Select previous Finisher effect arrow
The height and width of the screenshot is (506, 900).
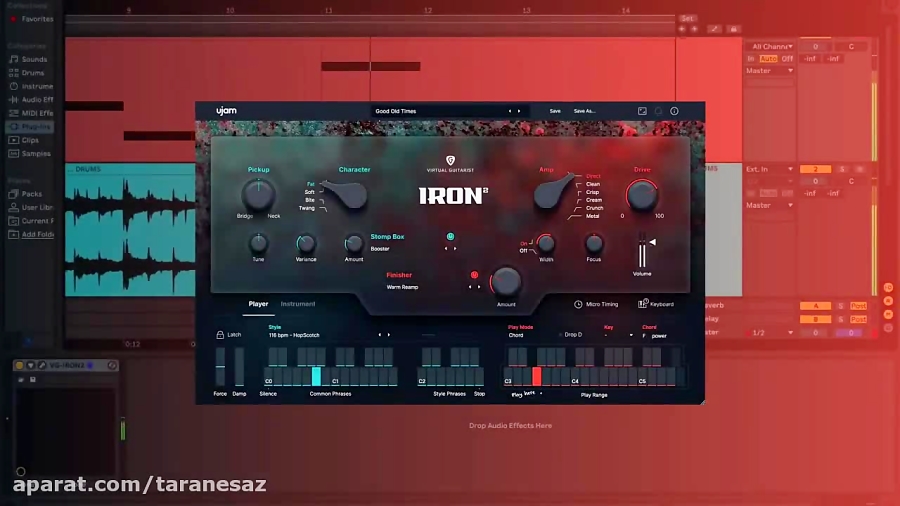tap(470, 287)
